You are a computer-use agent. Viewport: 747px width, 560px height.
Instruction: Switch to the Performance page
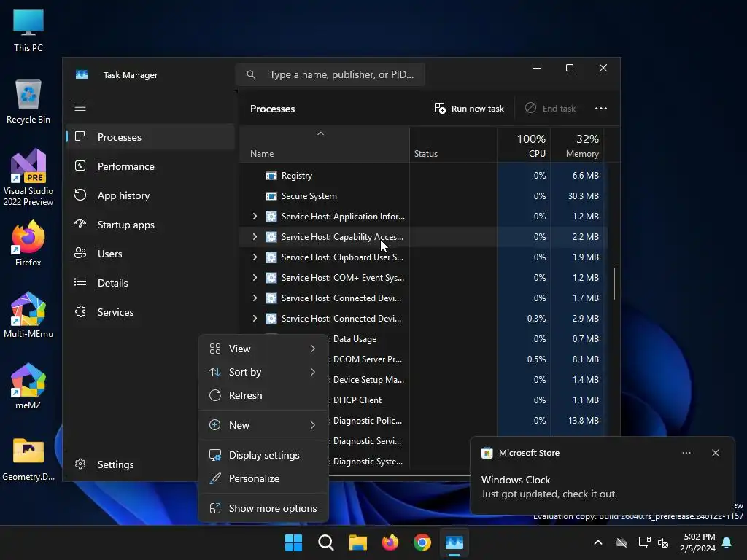(x=150, y=166)
